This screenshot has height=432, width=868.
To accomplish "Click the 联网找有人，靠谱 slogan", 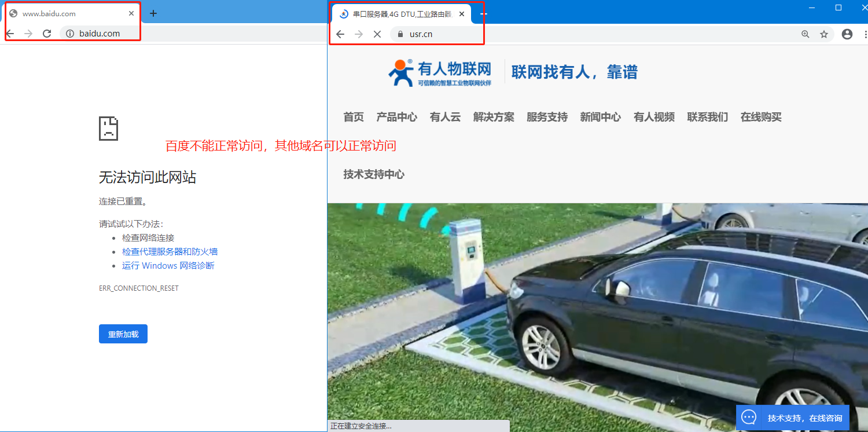I will click(575, 72).
